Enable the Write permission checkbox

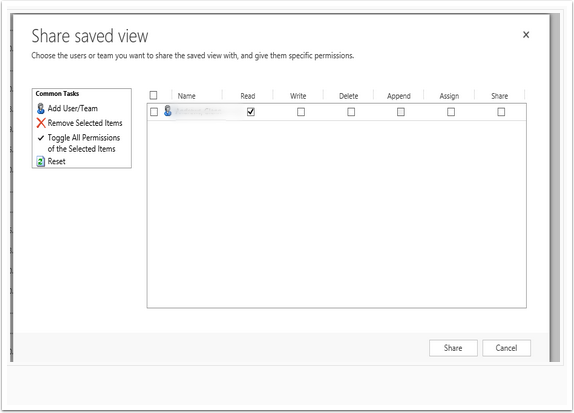point(301,112)
